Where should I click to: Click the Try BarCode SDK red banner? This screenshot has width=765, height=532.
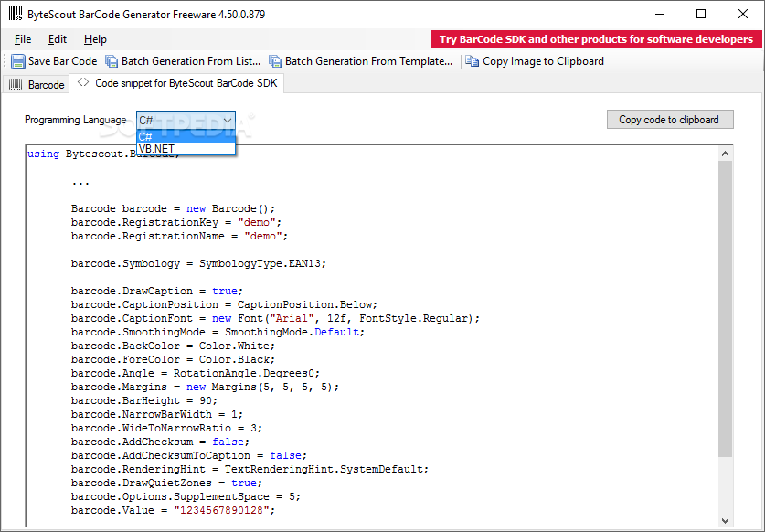coord(596,39)
